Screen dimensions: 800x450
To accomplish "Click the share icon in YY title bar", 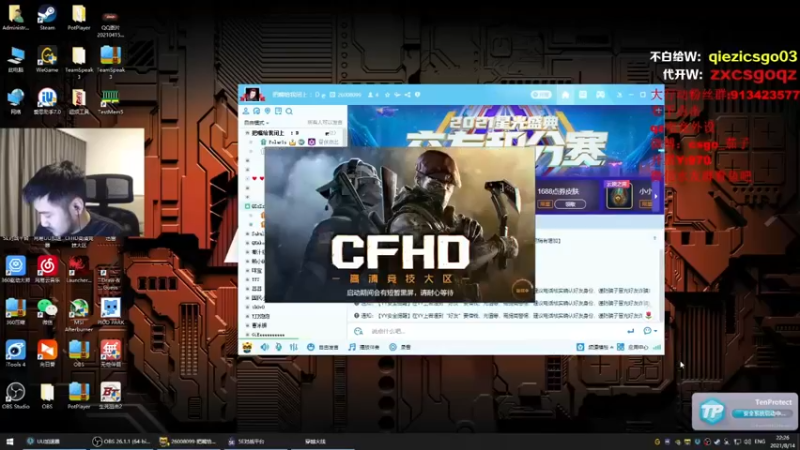I will pos(407,95).
